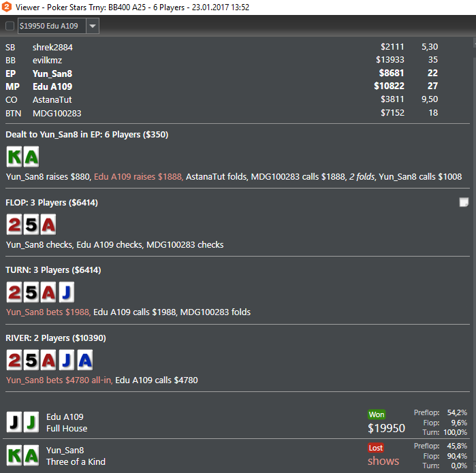The height and width of the screenshot is (473, 476).
Task: Click the 'shows' text for Yun_San8
Action: coord(383,461)
